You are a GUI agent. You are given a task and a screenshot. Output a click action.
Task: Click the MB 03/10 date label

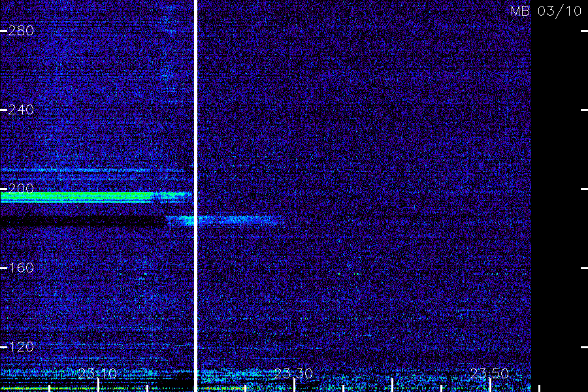tap(546, 11)
